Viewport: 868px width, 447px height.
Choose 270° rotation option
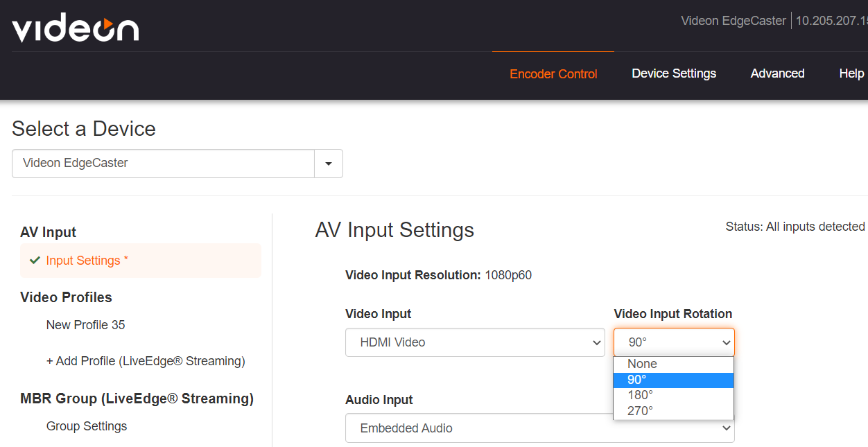point(673,411)
